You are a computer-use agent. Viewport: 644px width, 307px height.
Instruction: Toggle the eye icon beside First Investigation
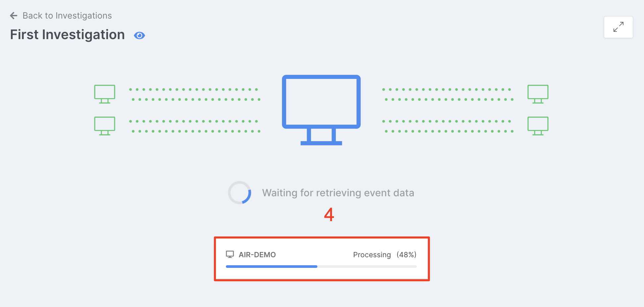click(x=139, y=35)
